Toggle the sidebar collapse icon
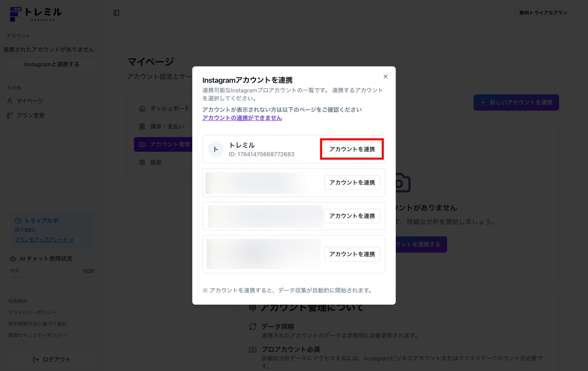The height and width of the screenshot is (371, 588). 116,13
